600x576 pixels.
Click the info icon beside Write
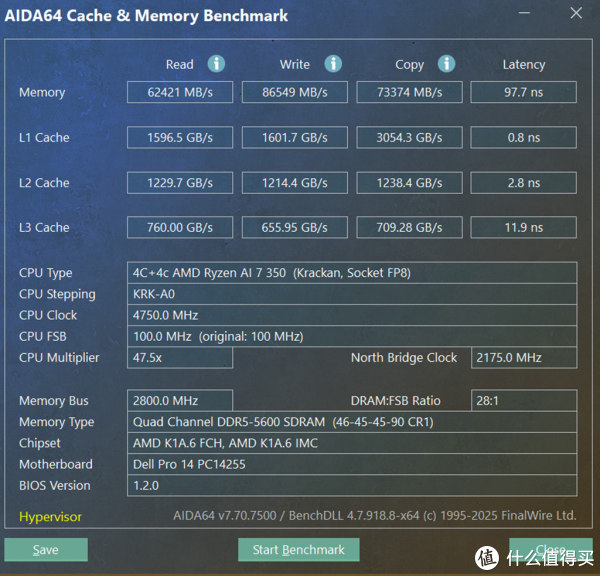click(x=333, y=64)
